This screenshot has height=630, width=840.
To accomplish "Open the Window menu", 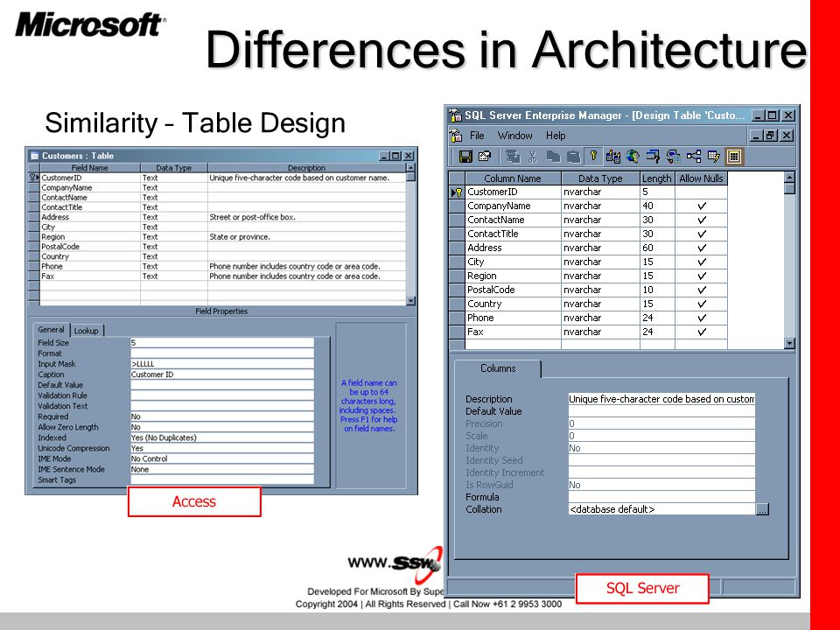I will (514, 136).
